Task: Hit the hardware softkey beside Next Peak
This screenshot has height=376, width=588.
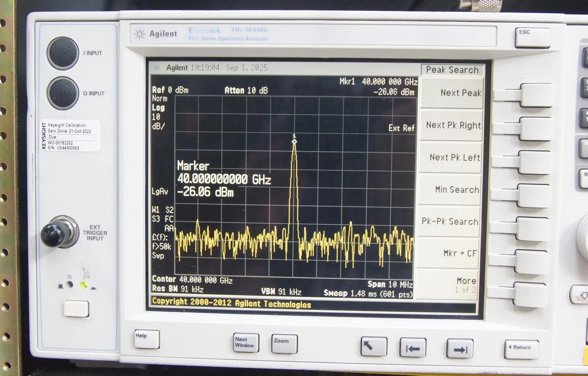Action: [x=537, y=95]
